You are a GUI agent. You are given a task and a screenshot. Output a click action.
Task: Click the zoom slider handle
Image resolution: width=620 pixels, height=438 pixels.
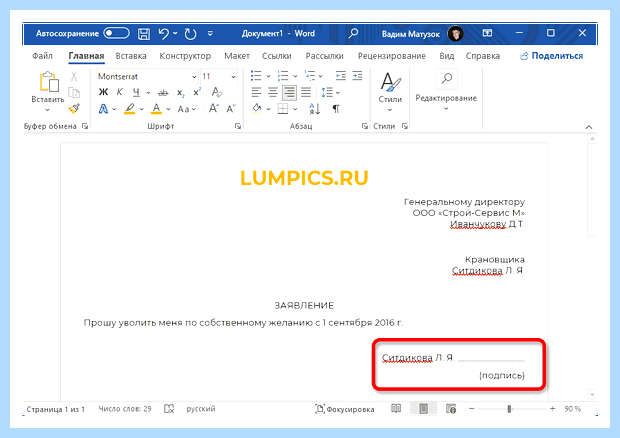(x=509, y=409)
